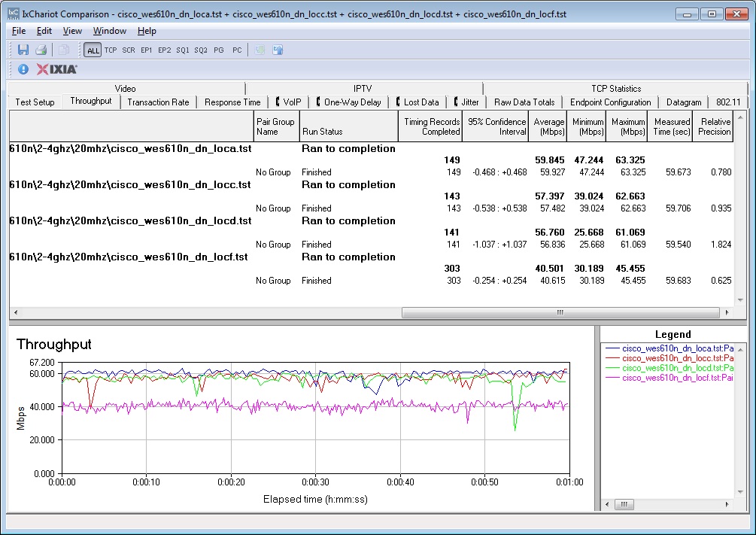Toggle the TCP filter button
This screenshot has width=756, height=535.
tap(111, 50)
